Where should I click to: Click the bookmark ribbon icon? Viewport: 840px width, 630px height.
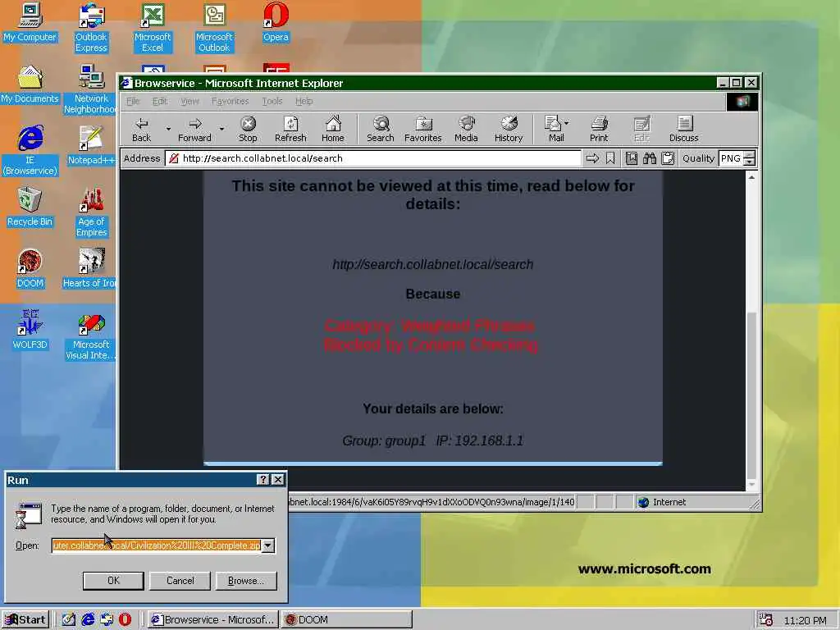pyautogui.click(x=610, y=158)
